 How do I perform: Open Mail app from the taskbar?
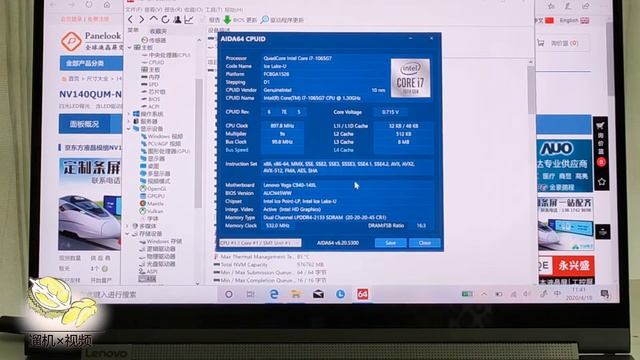tap(318, 294)
